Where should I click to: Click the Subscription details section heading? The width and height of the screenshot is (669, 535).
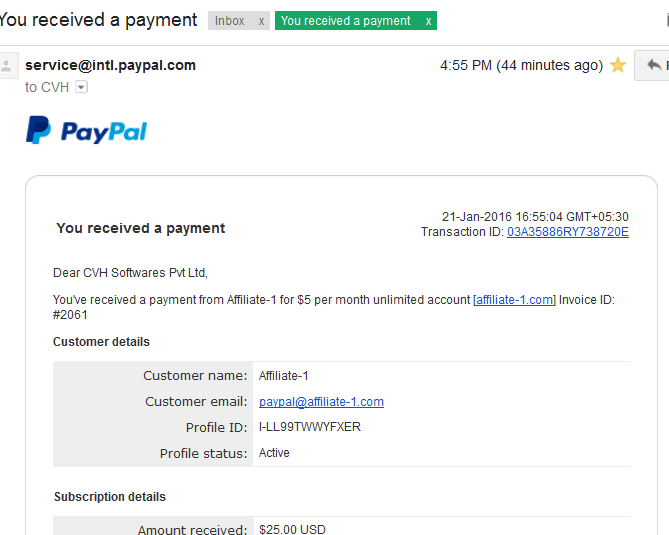[x=110, y=497]
